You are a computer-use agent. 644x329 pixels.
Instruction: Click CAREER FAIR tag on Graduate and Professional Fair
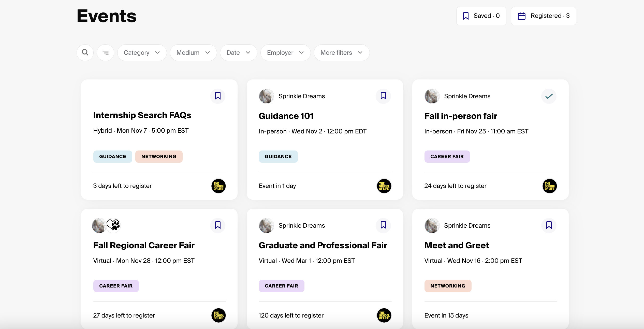pyautogui.click(x=282, y=286)
